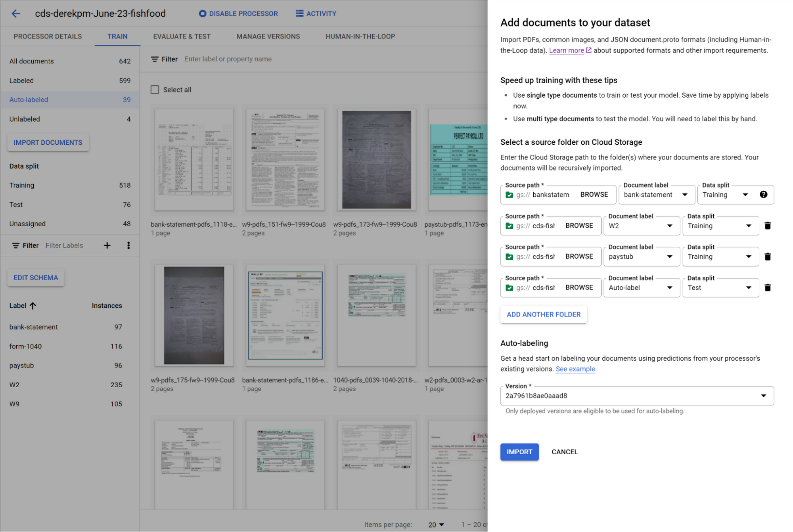Image resolution: width=793 pixels, height=532 pixels.
Task: Click the back arrow navigation icon
Action: pyautogui.click(x=15, y=13)
